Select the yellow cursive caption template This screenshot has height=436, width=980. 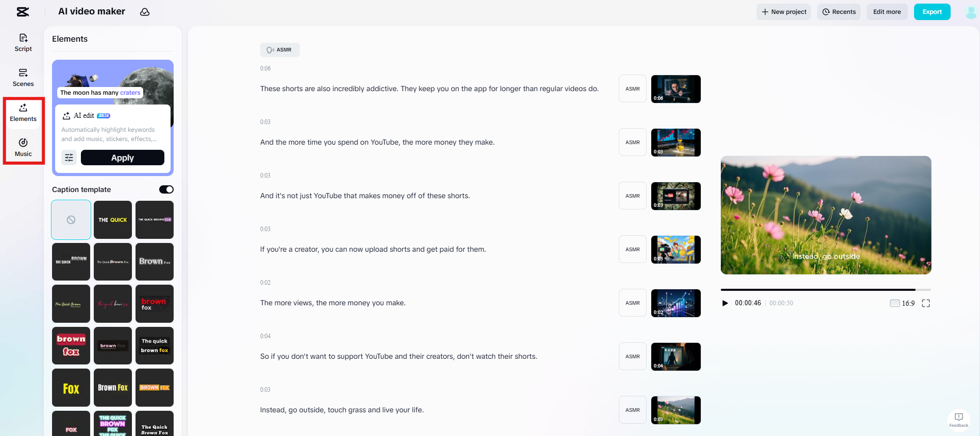point(71,304)
